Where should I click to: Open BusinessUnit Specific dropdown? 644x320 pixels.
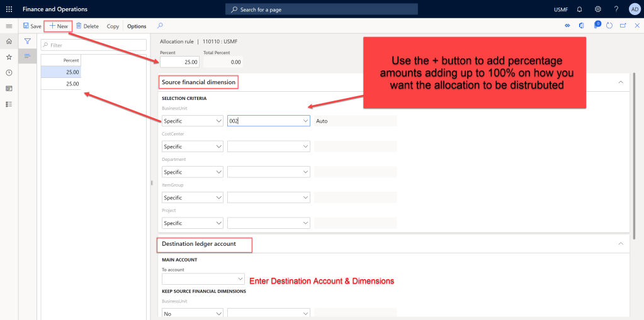click(x=192, y=121)
